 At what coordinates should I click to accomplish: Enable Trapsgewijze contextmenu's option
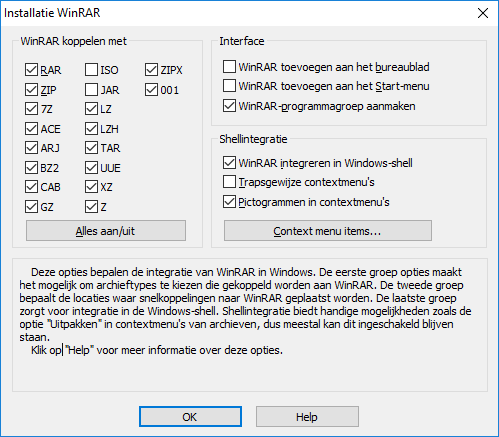229,182
